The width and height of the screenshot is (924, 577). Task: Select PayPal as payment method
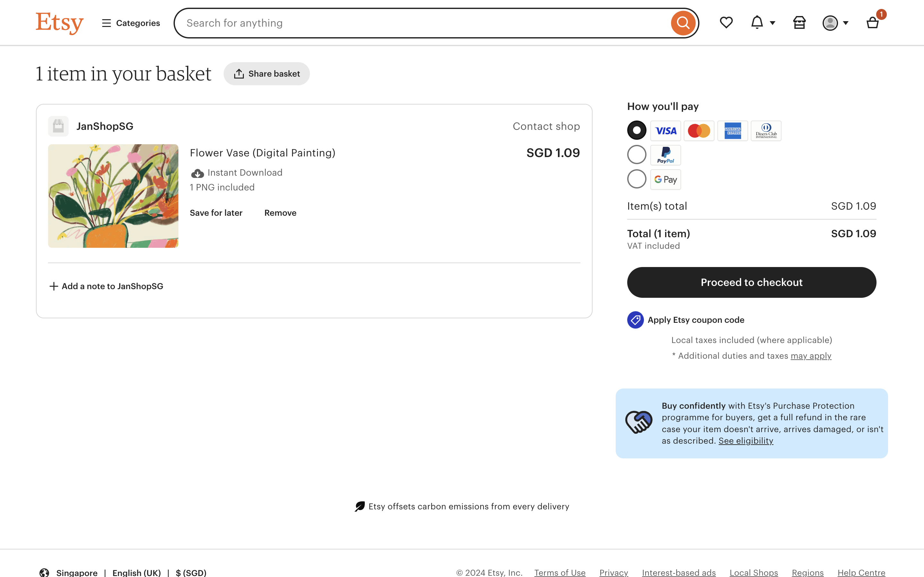(637, 155)
